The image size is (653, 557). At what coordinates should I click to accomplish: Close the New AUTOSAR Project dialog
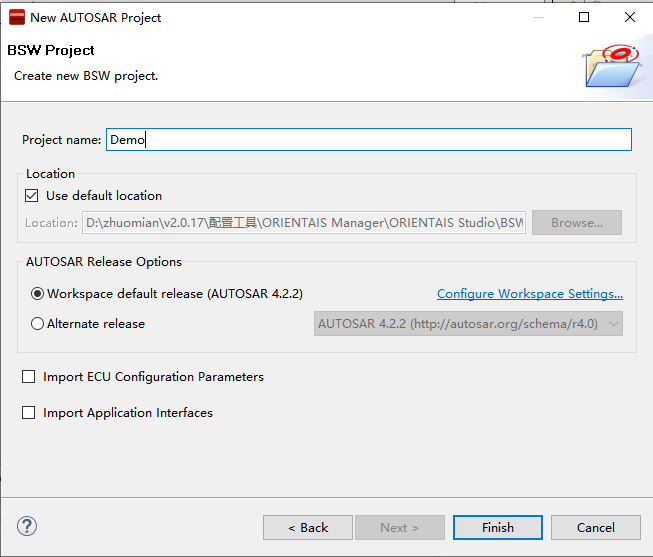coord(630,17)
